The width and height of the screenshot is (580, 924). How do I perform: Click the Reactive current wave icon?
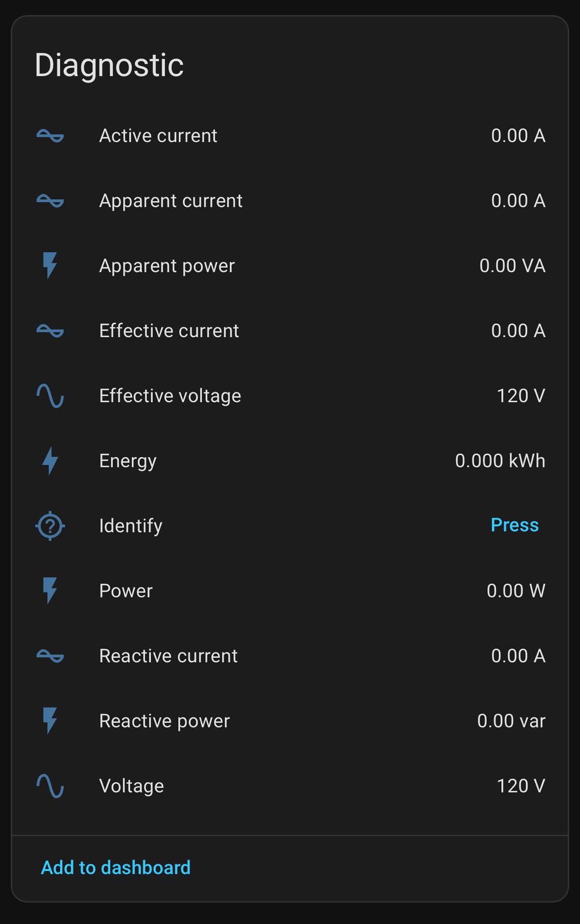click(50, 656)
